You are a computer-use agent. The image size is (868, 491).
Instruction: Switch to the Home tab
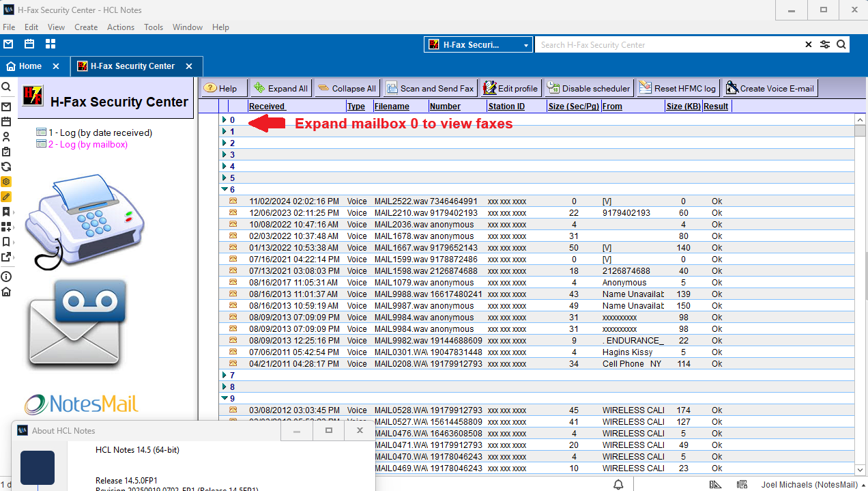(x=30, y=66)
